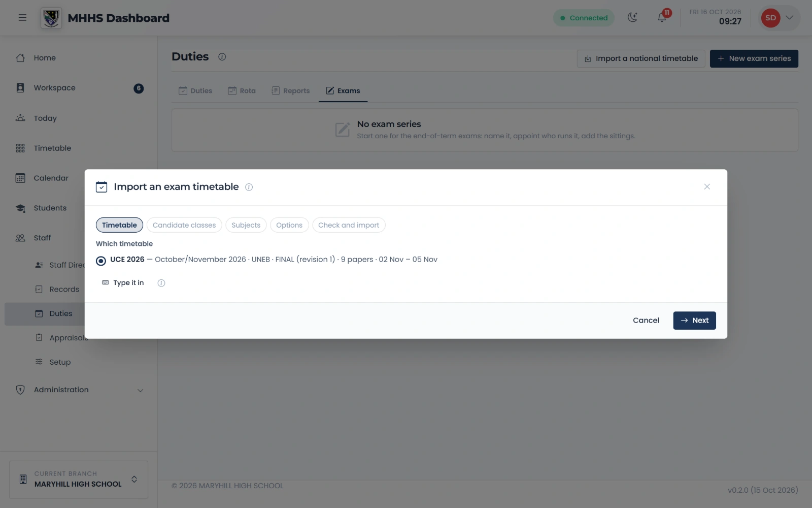This screenshot has height=508, width=812.
Task: Click the No exam series note icon
Action: [343, 130]
